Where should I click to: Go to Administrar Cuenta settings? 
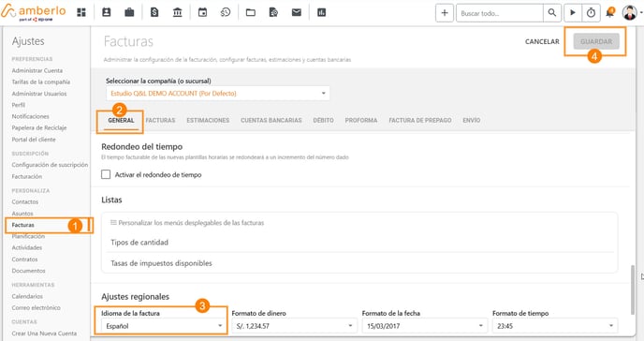[37, 70]
